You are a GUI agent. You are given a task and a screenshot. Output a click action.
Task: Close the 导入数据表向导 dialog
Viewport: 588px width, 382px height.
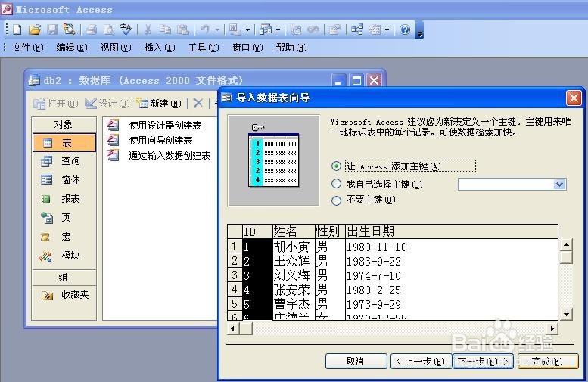point(574,98)
